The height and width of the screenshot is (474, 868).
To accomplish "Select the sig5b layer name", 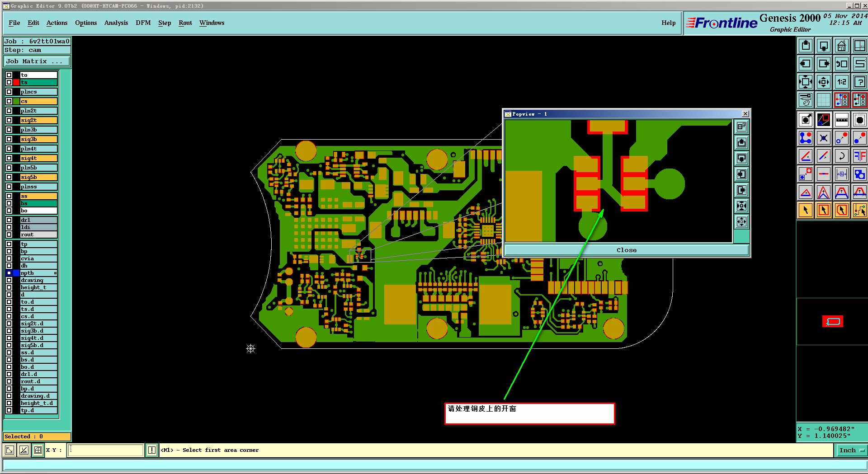I will click(x=39, y=177).
